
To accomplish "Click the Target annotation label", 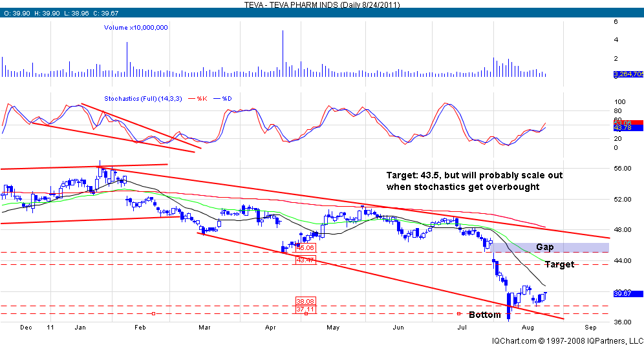I will tap(559, 264).
